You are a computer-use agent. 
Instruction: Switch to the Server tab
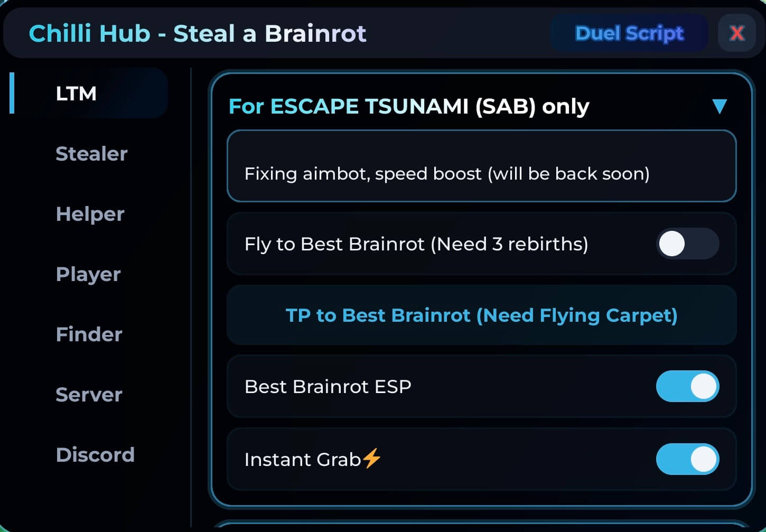[x=89, y=395]
